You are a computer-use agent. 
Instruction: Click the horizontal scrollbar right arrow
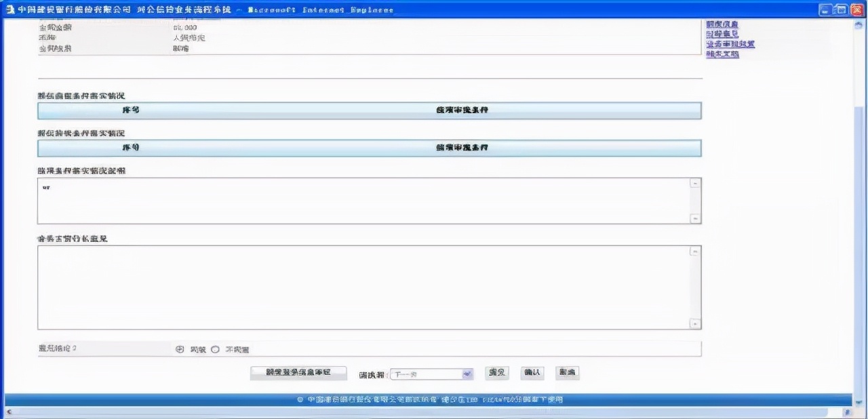pos(846,412)
